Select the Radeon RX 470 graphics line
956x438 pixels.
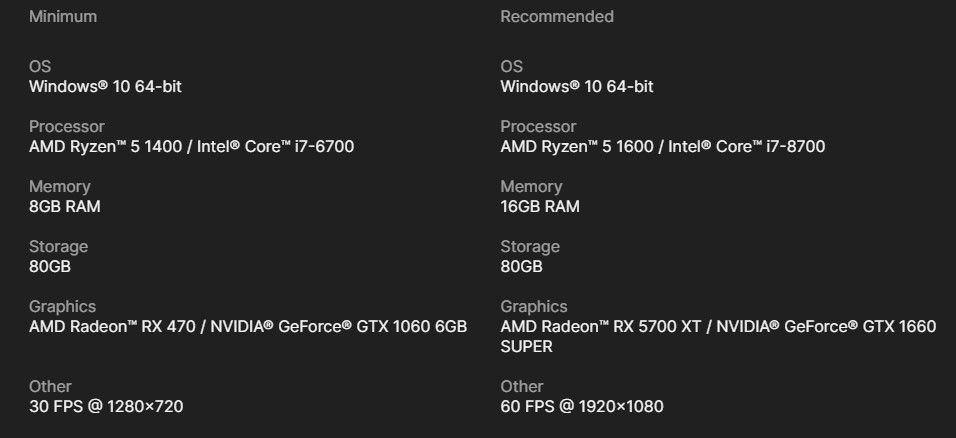pyautogui.click(x=248, y=327)
